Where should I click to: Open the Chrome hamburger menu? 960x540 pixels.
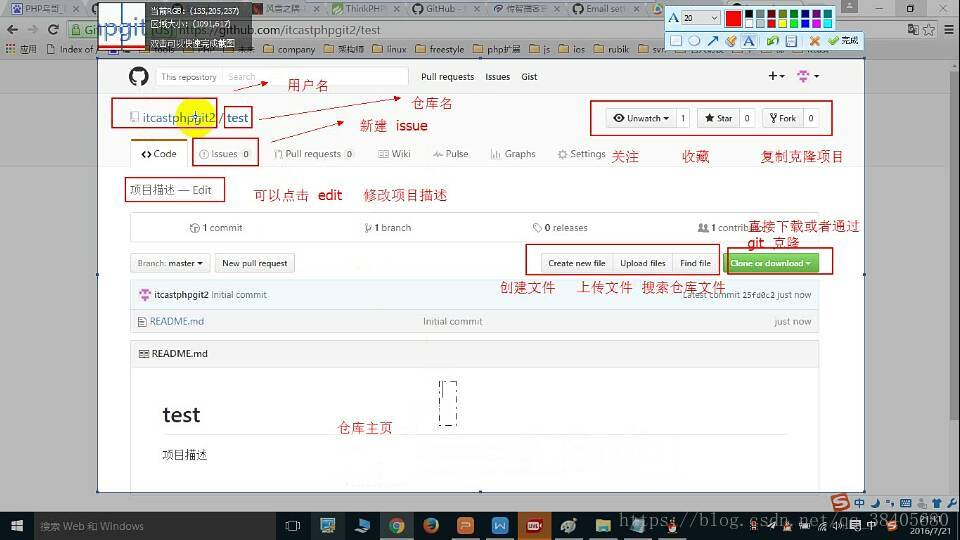948,29
